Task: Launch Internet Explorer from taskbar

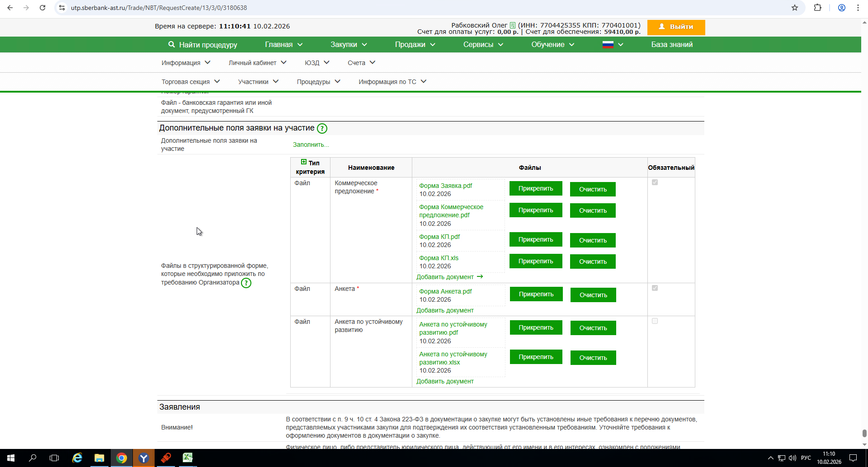Action: point(77,458)
